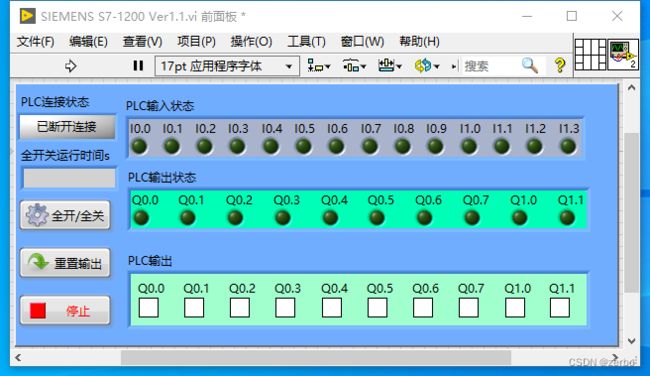
Task: Click the Q0.0 output status LED
Action: pyautogui.click(x=141, y=218)
